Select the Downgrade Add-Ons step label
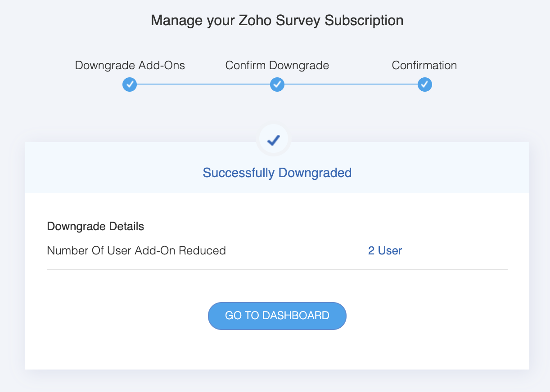 [x=130, y=65]
